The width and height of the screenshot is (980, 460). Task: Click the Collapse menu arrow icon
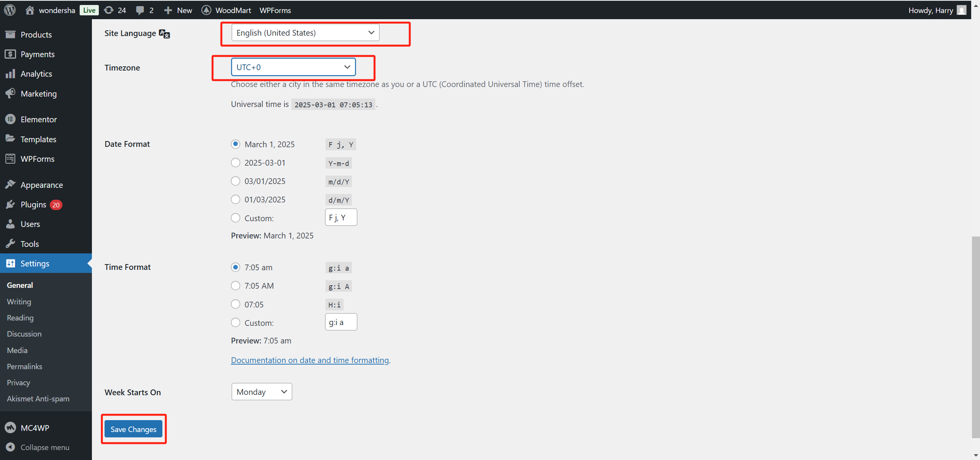tap(11, 447)
